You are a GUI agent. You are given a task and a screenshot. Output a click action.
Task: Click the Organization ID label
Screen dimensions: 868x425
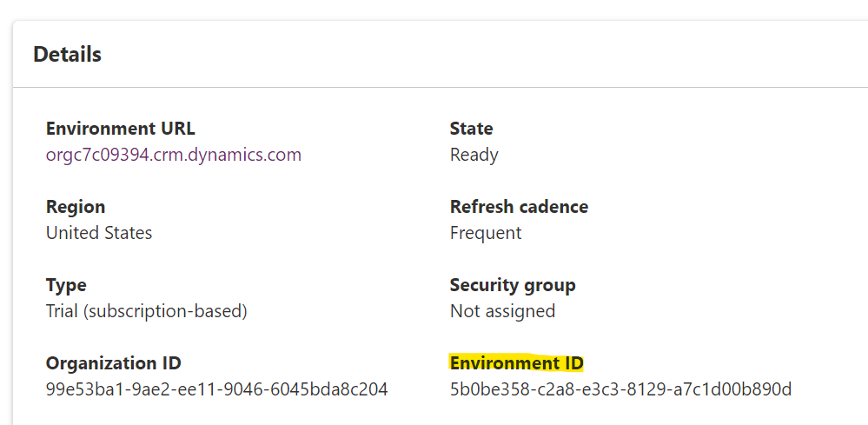pyautogui.click(x=114, y=363)
